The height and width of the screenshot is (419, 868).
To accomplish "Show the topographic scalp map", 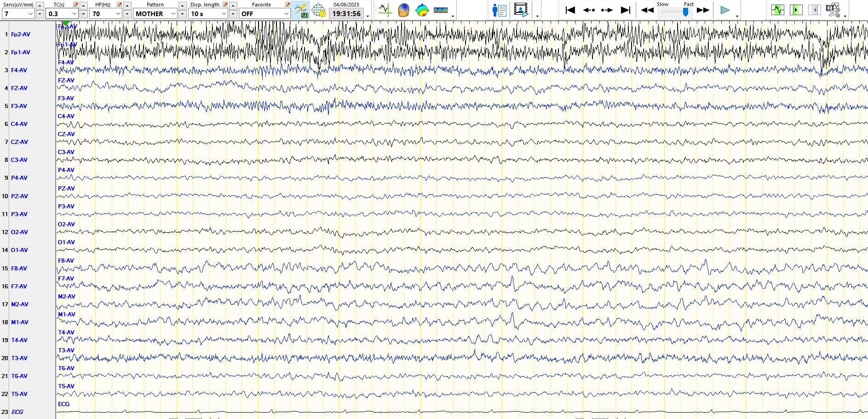I will [x=422, y=10].
